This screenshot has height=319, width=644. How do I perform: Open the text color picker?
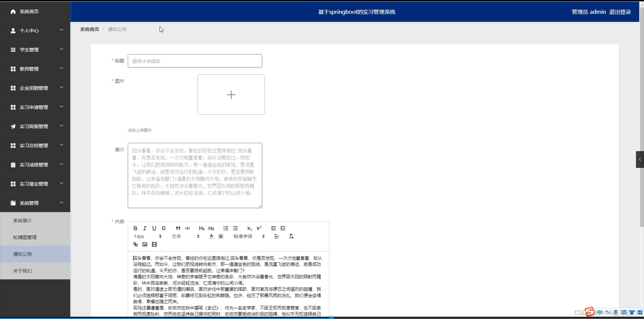[x=211, y=236]
